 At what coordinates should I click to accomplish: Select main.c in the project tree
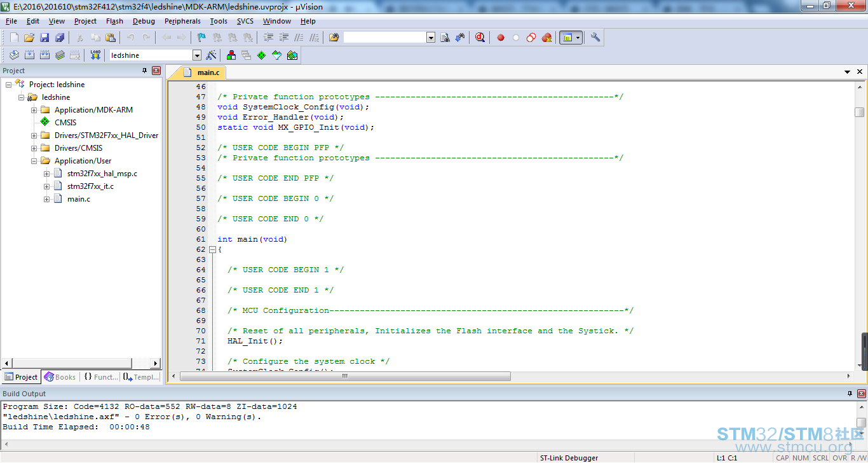click(x=79, y=199)
